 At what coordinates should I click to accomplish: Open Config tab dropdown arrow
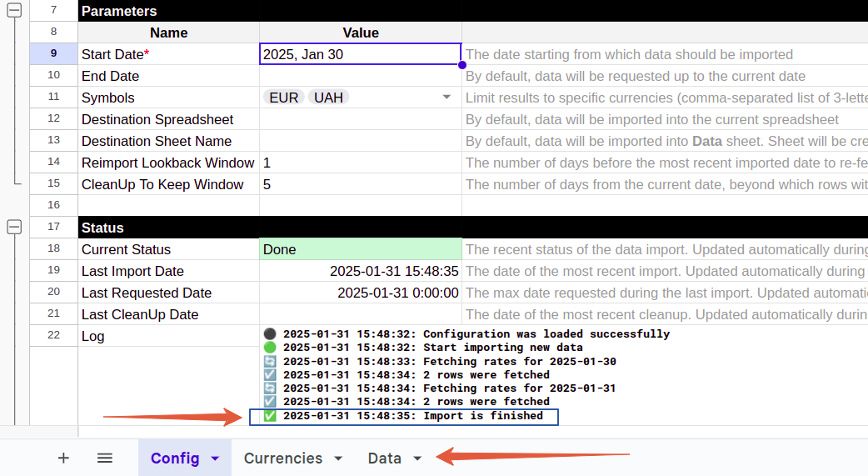point(216,458)
